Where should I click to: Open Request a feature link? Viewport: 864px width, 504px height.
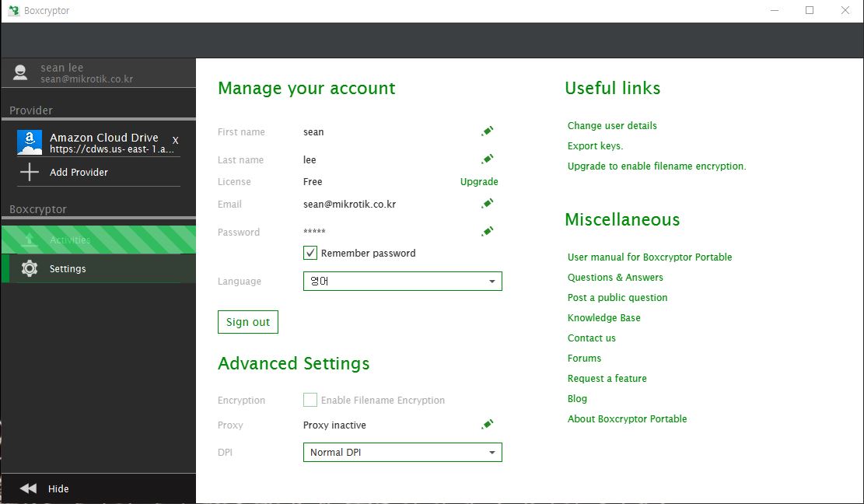pos(607,379)
